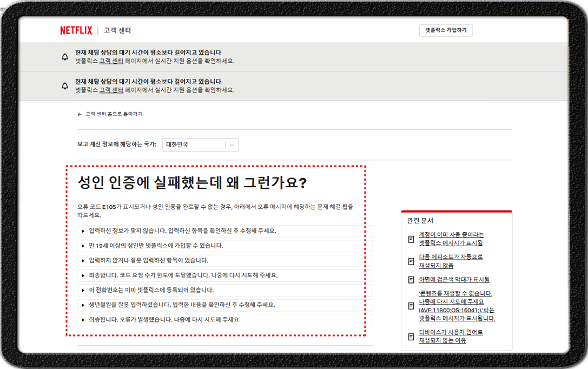Click document icon beside 디바이스가 사용자 언어로
Image resolution: width=588 pixels, height=369 pixels.
tap(411, 337)
